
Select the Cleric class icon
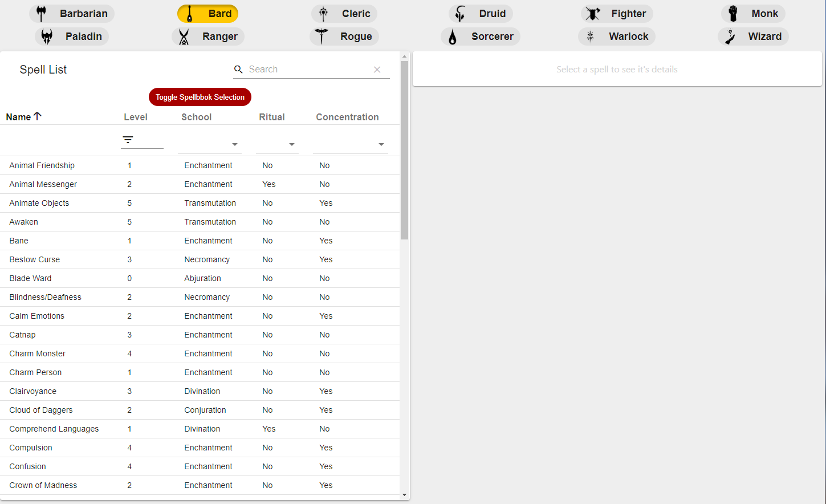[x=323, y=14]
